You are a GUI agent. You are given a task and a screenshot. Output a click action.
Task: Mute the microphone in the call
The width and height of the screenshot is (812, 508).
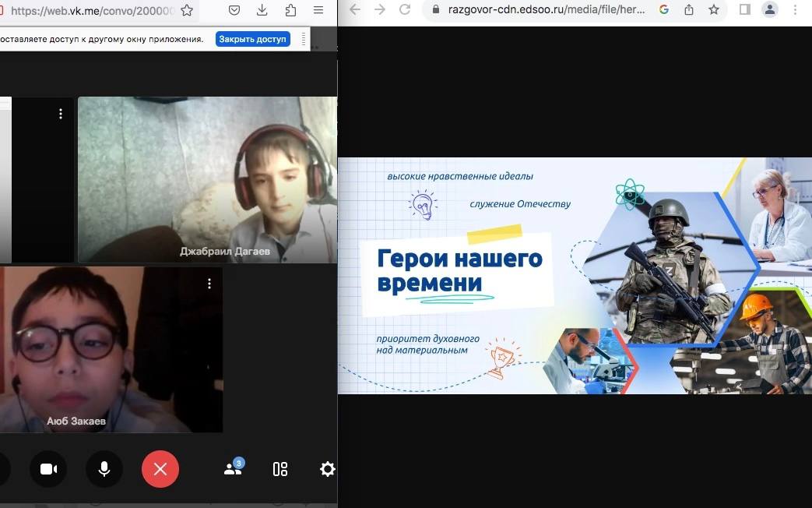tap(104, 469)
